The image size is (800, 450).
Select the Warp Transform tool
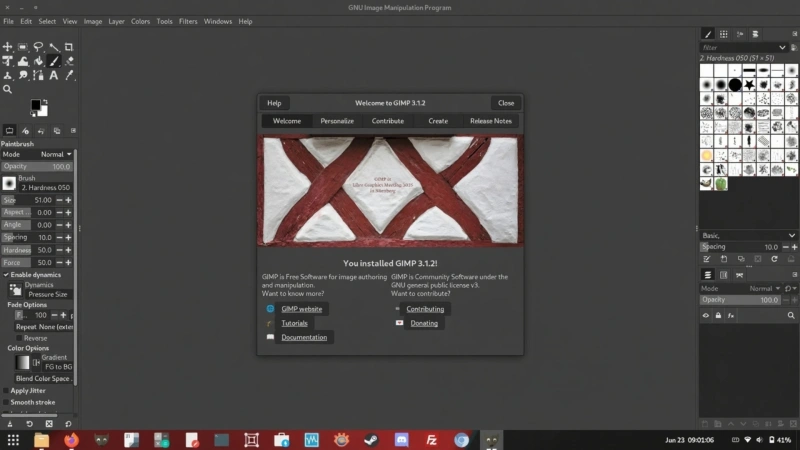22,61
